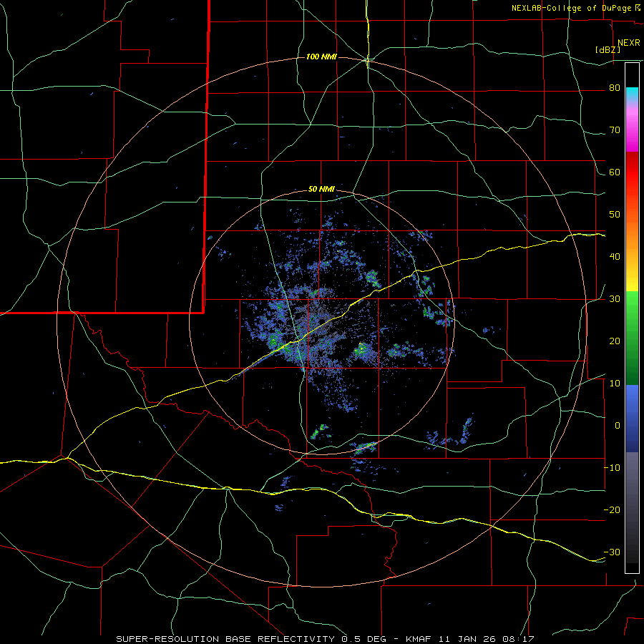Click the 30 value on the dBZ scale

click(x=615, y=299)
